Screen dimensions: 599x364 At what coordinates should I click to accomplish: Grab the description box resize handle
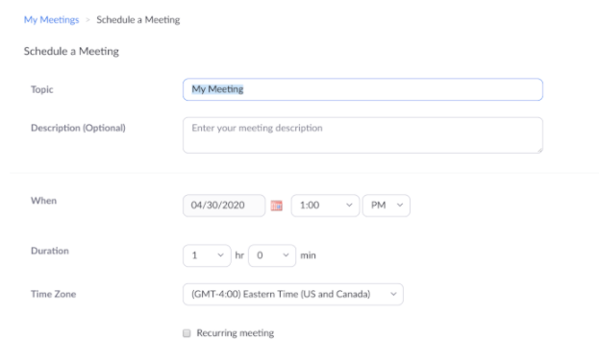pyautogui.click(x=539, y=151)
